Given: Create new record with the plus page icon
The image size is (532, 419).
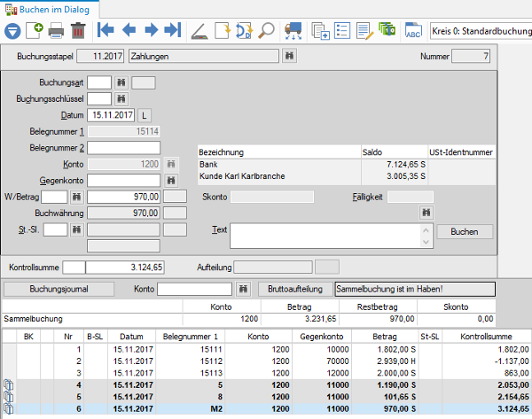Looking at the screenshot, I should pos(35,30).
